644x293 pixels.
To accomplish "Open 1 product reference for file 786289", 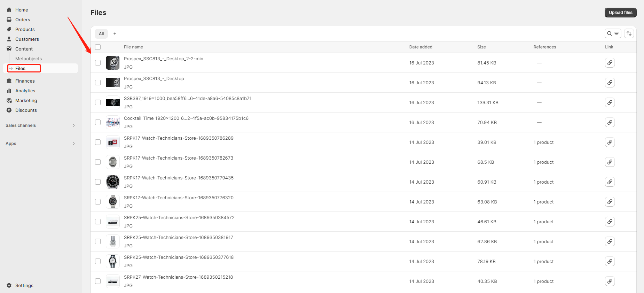I will 543,142.
